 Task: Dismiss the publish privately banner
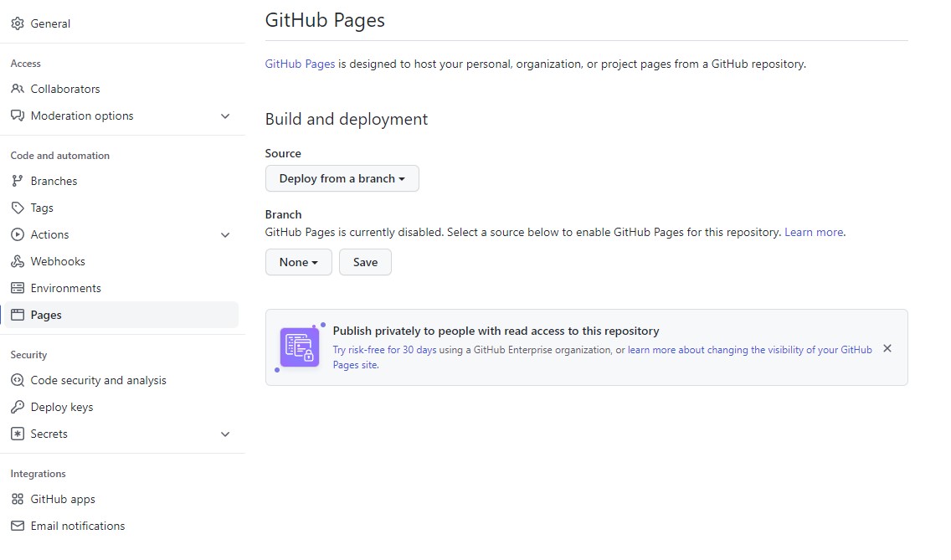tap(887, 349)
